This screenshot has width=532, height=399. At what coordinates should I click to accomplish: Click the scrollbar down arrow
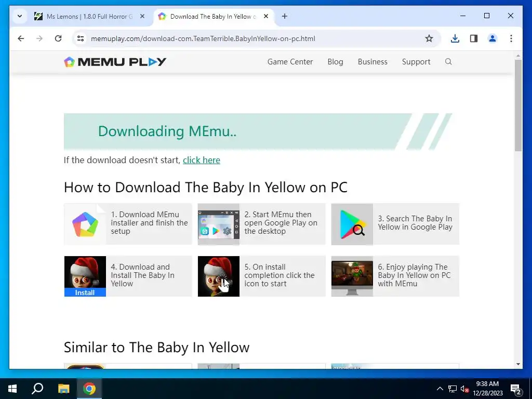518,364
